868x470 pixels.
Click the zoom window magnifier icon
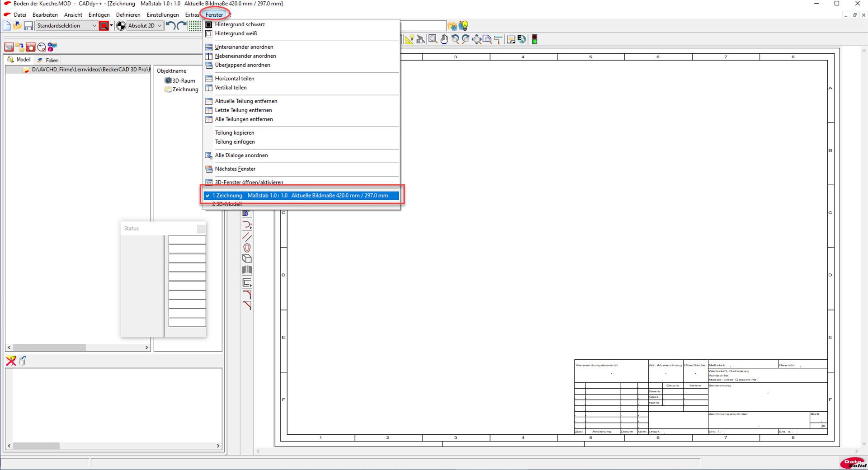tap(433, 39)
